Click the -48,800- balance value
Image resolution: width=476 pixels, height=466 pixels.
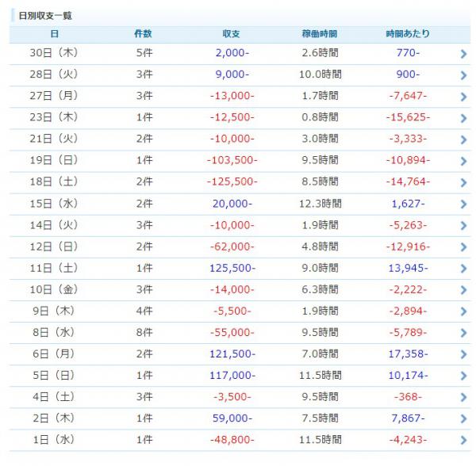pyautogui.click(x=232, y=440)
